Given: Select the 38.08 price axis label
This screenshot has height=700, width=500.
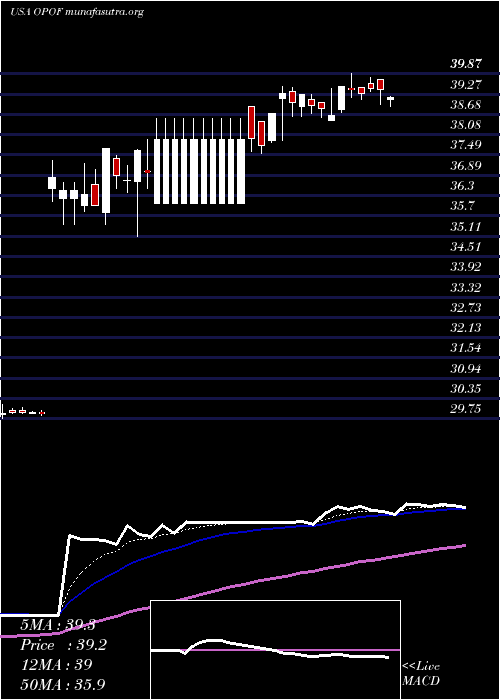Looking at the screenshot, I should click(x=466, y=125).
